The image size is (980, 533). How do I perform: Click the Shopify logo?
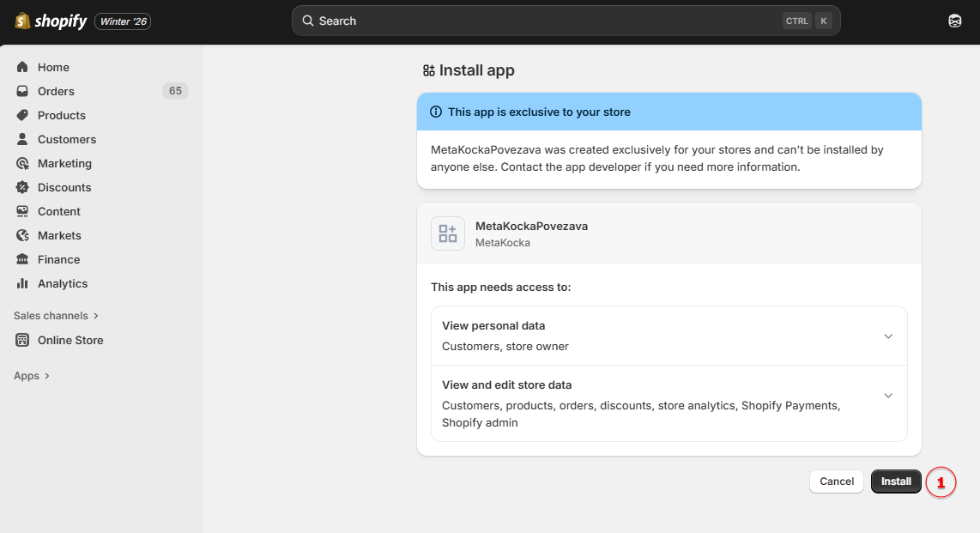51,21
